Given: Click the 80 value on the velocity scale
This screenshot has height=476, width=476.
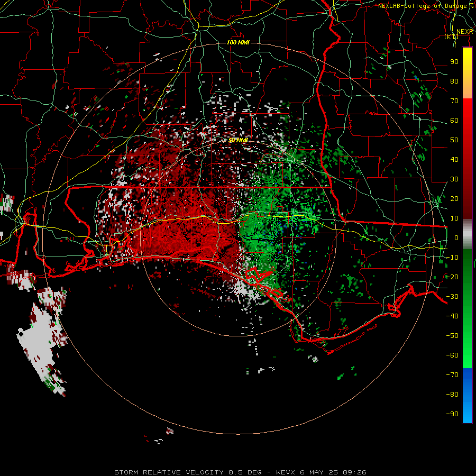Looking at the screenshot, I should [454, 81].
